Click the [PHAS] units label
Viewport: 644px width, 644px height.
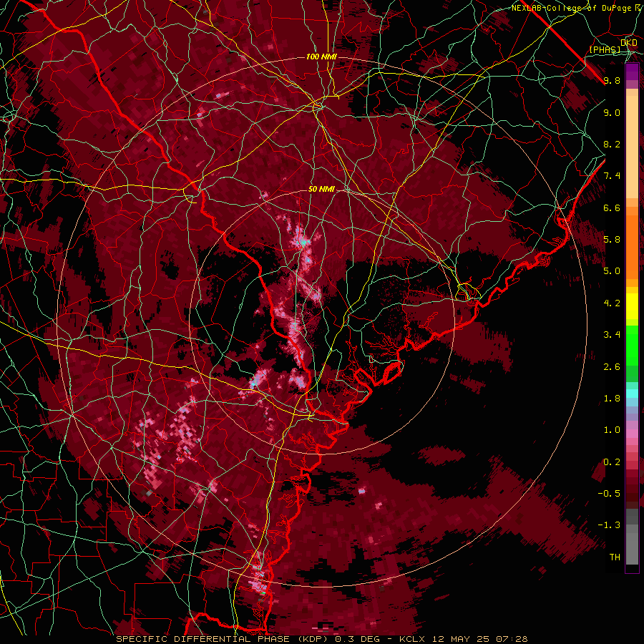tap(605, 50)
